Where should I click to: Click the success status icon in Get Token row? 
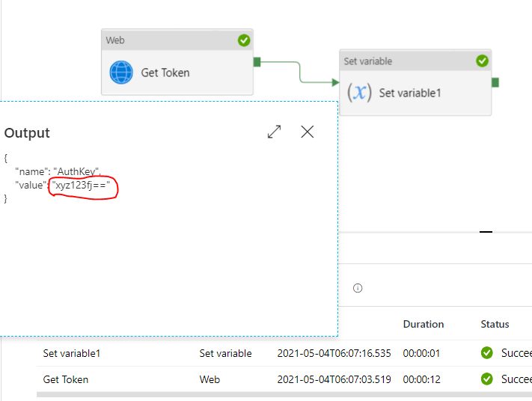(x=486, y=379)
